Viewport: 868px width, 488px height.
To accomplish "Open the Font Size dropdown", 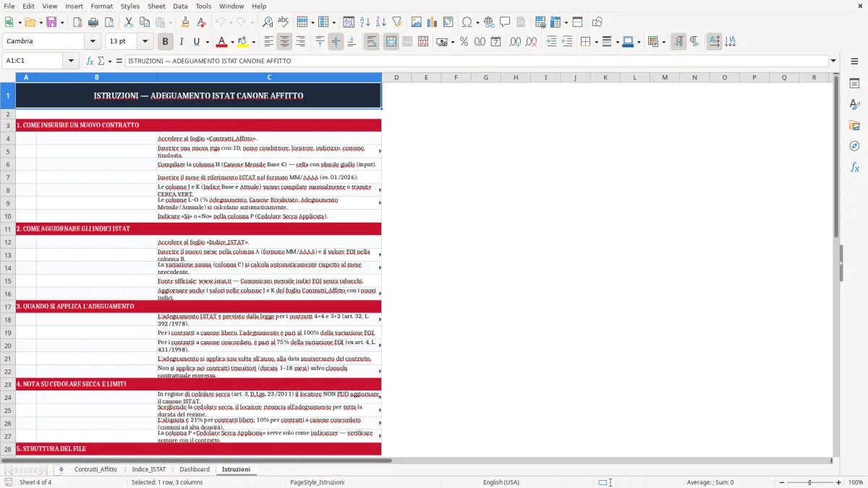I will pyautogui.click(x=145, y=41).
